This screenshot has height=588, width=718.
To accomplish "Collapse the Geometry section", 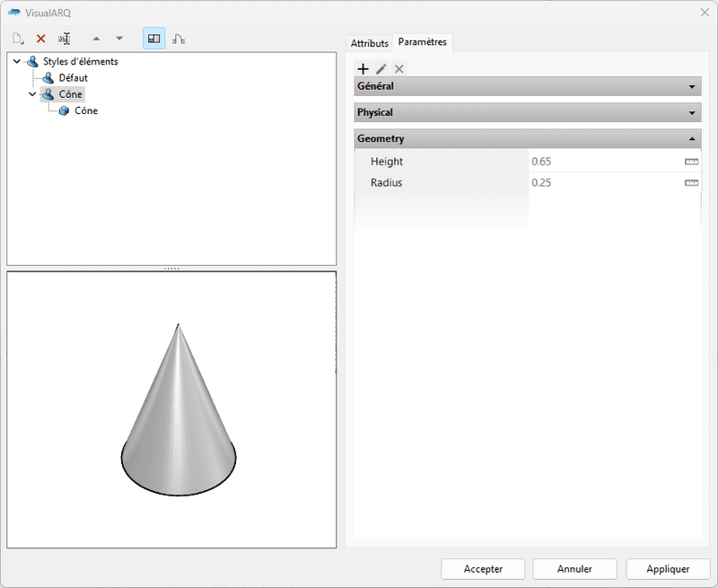I will coord(528,139).
